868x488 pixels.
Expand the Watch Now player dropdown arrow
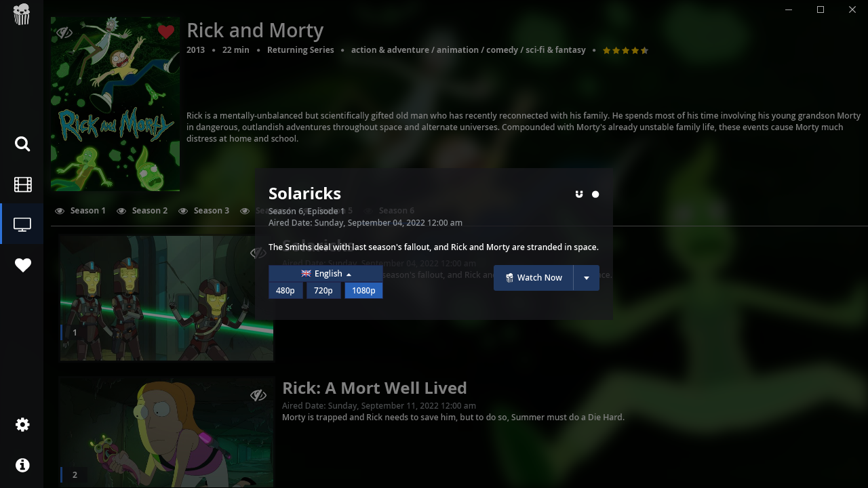click(587, 278)
